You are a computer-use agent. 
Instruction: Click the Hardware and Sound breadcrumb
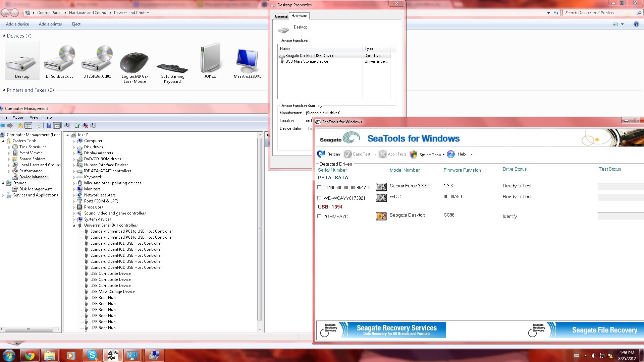(88, 13)
